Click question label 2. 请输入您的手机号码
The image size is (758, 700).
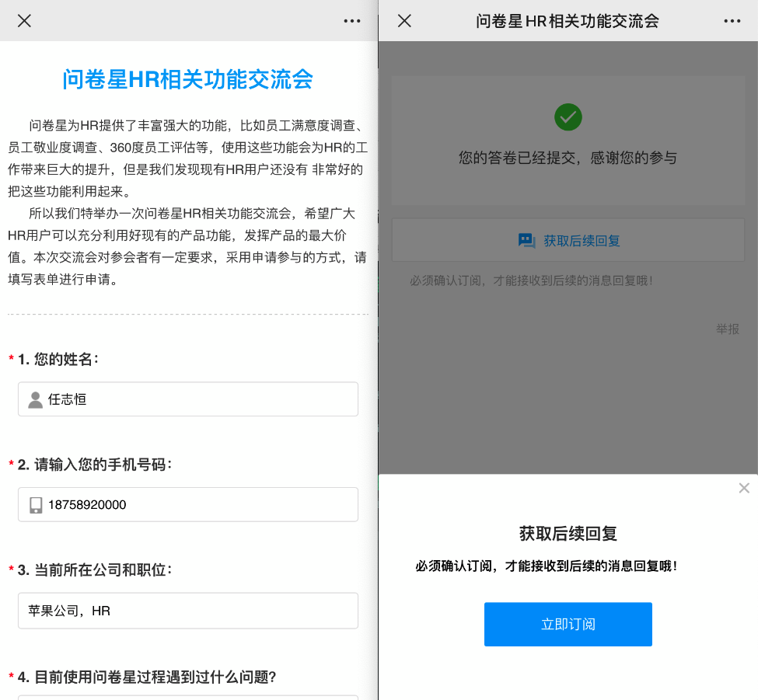(95, 465)
